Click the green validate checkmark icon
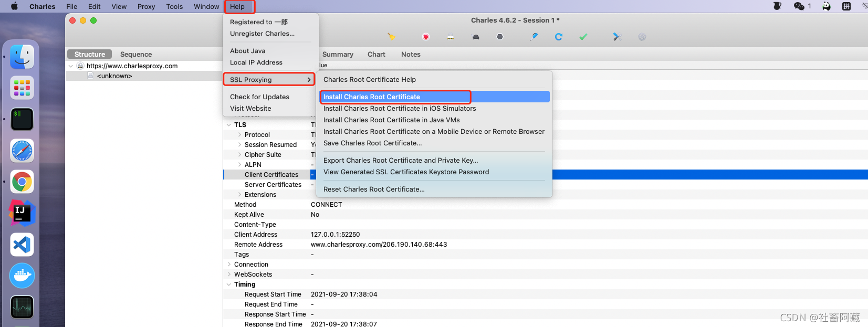Viewport: 868px width, 327px height. 583,37
